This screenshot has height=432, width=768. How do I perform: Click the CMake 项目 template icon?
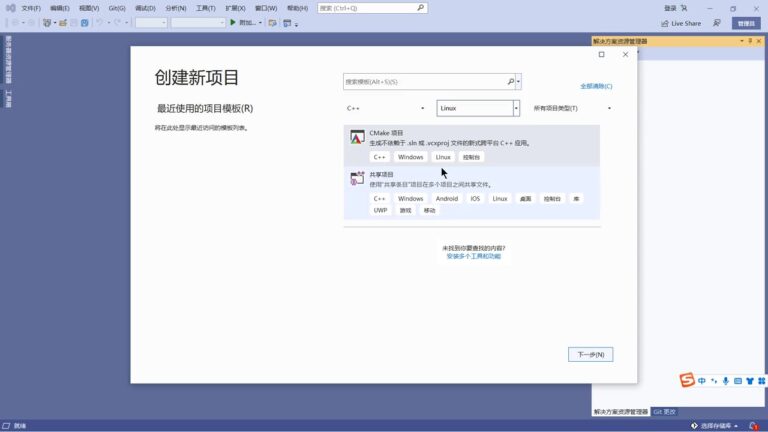coord(357,138)
